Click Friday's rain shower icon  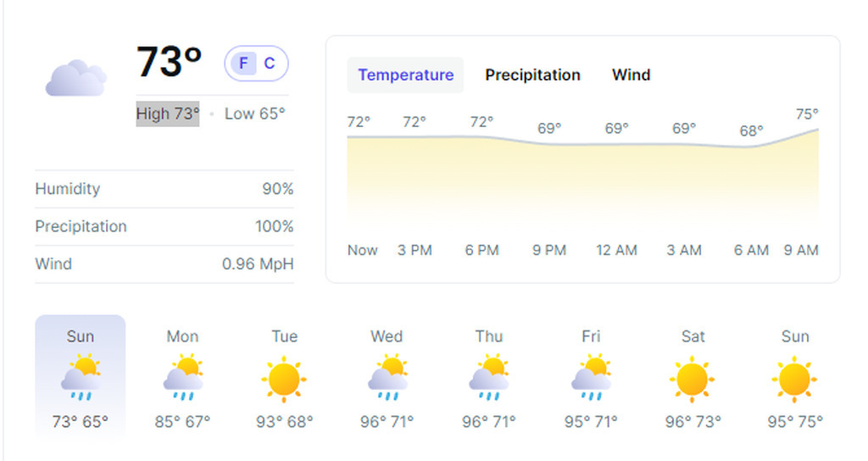tap(591, 377)
